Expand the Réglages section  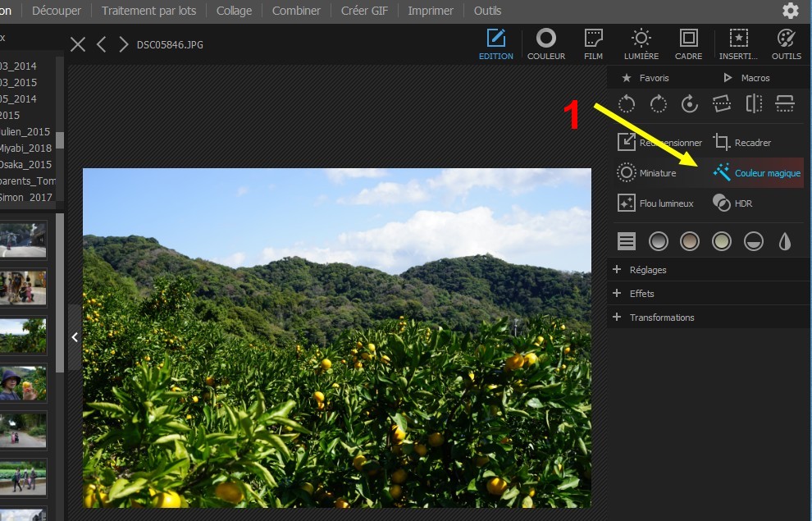point(709,269)
